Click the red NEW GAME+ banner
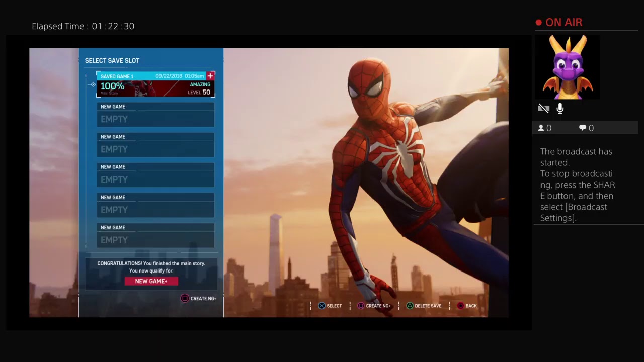 point(151,281)
